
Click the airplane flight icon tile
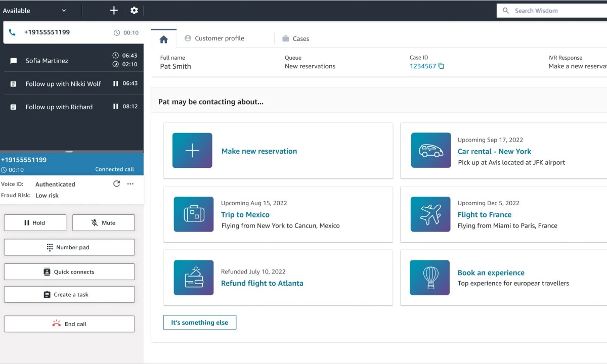(x=430, y=214)
